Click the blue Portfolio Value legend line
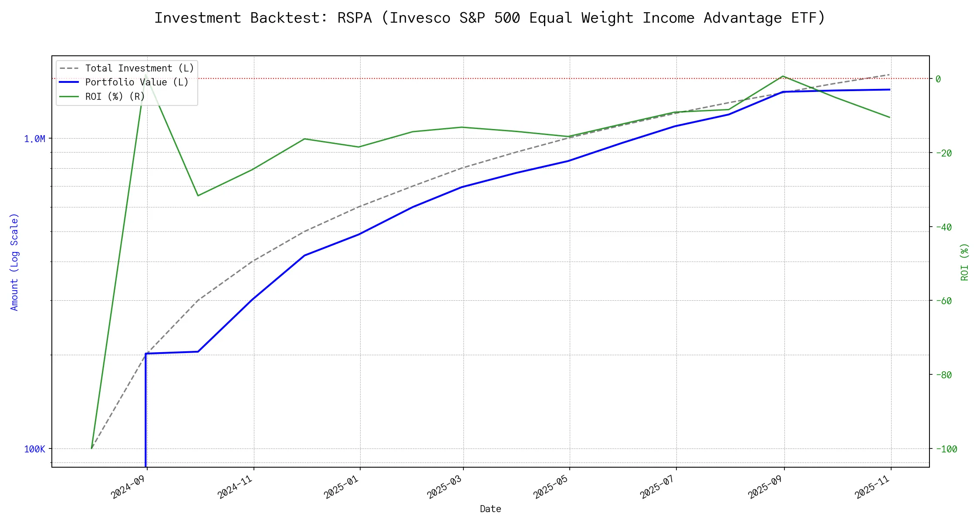The image size is (980, 523). (69, 82)
